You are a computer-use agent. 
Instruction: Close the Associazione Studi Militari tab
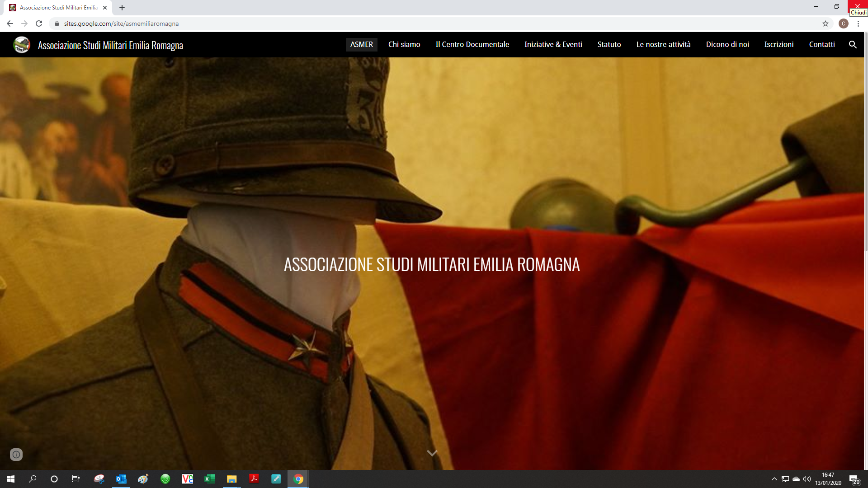click(105, 8)
